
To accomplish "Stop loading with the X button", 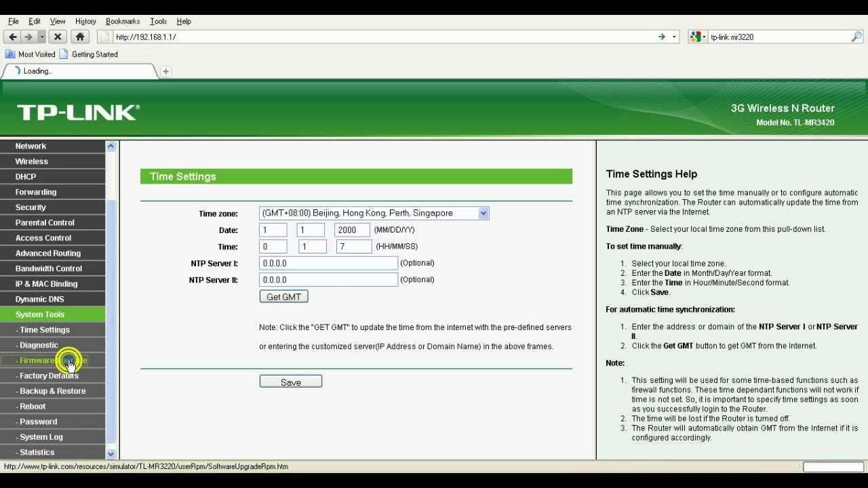I will 58,37.
